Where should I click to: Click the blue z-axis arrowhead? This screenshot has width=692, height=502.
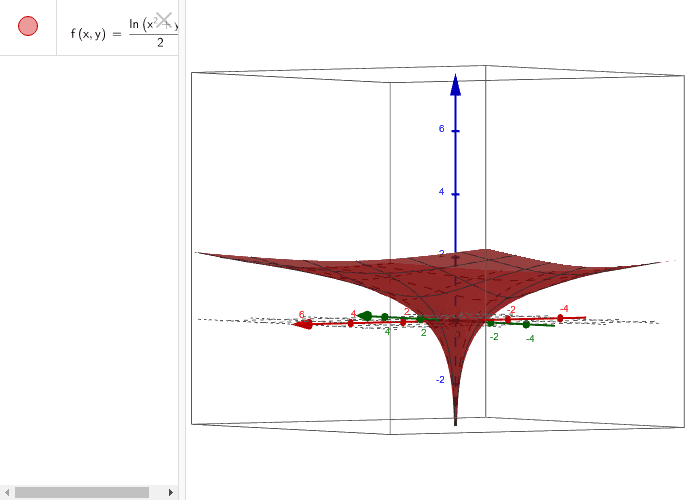(455, 85)
